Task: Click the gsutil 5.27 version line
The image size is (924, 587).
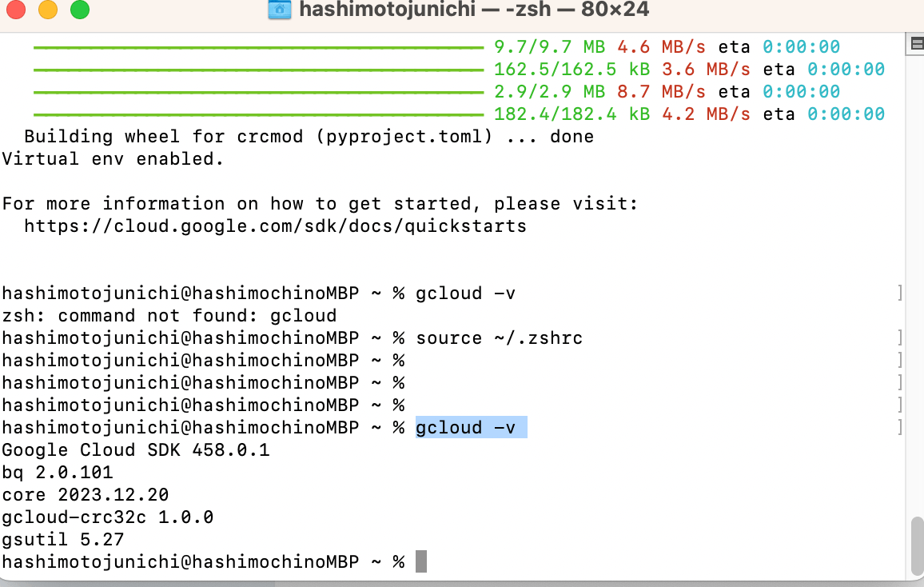Action: [63, 540]
